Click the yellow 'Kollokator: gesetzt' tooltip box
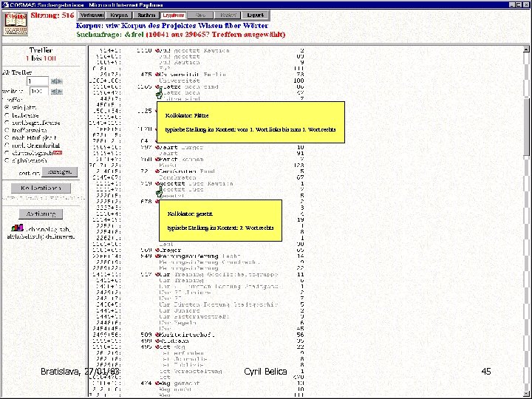Image resolution: width=532 pixels, height=399 pixels. click(x=220, y=220)
